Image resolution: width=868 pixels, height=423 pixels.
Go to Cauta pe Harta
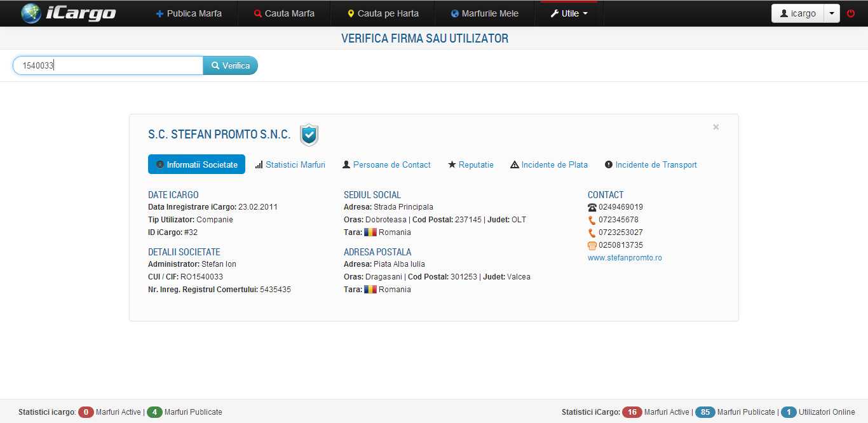tap(383, 13)
